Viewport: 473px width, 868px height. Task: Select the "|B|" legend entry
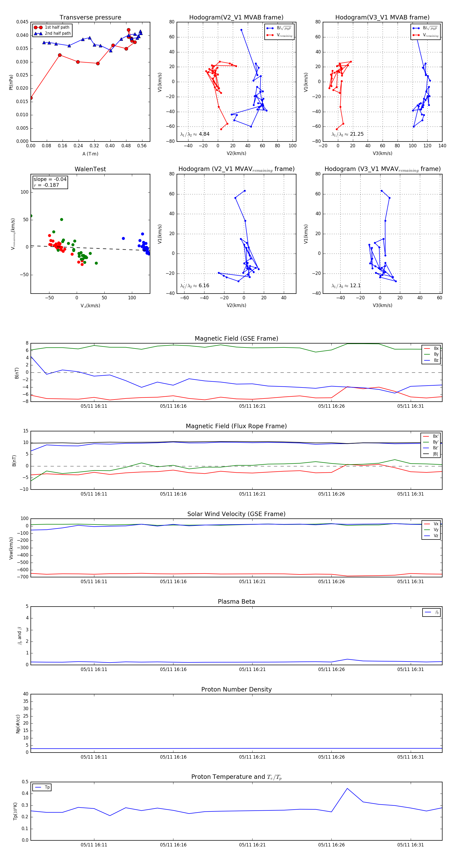431,454
